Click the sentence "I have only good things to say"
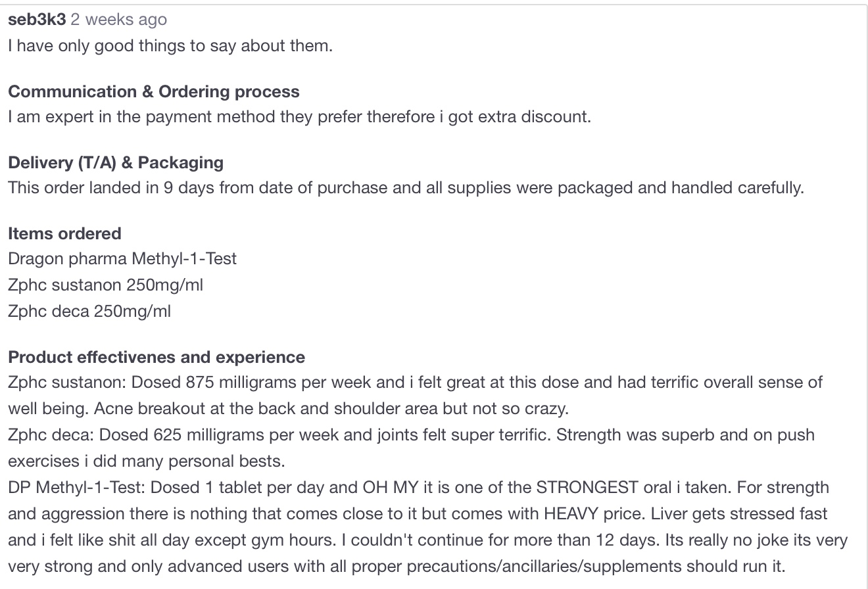This screenshot has height=589, width=868. tap(170, 46)
